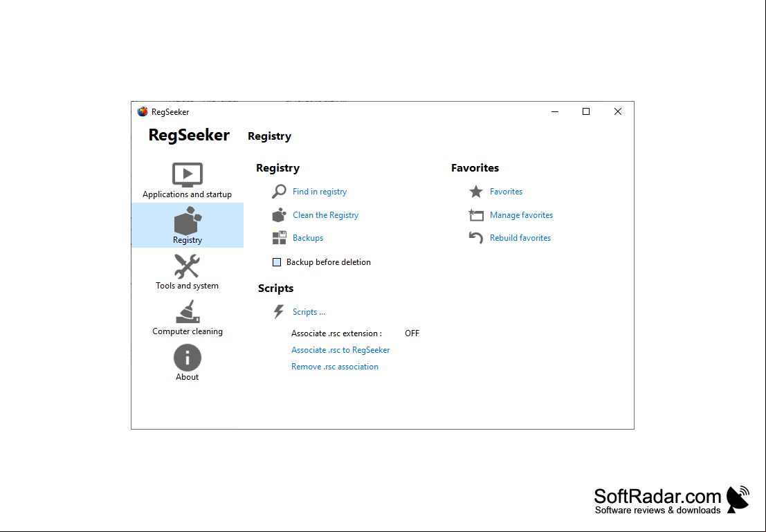Click Associate .rsc to RegSeeker link
This screenshot has height=532, width=766.
(340, 350)
